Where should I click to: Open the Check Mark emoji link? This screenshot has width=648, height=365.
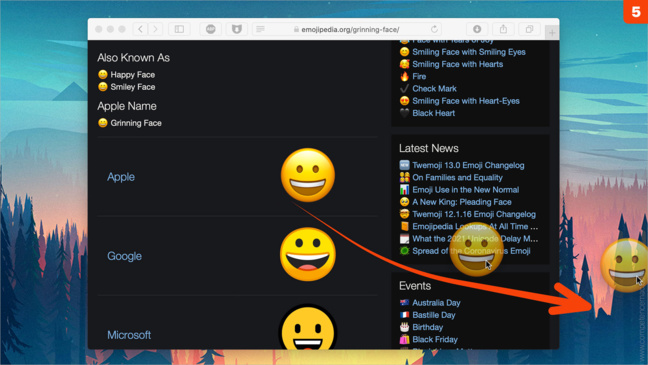[434, 88]
